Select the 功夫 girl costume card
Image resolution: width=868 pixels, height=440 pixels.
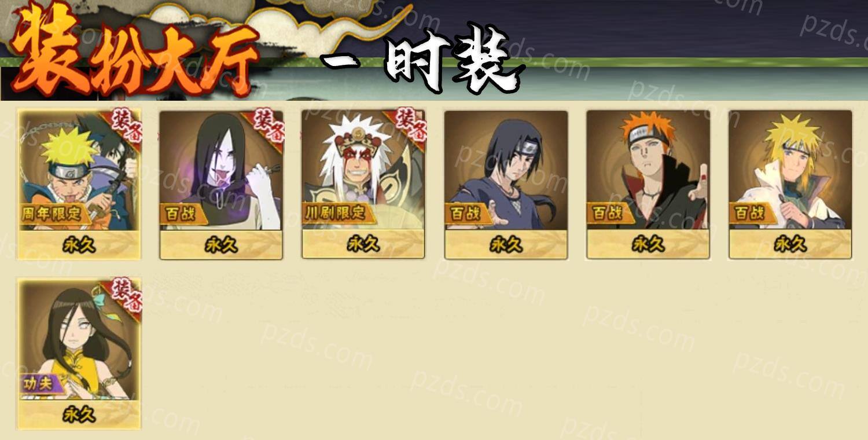[79, 354]
